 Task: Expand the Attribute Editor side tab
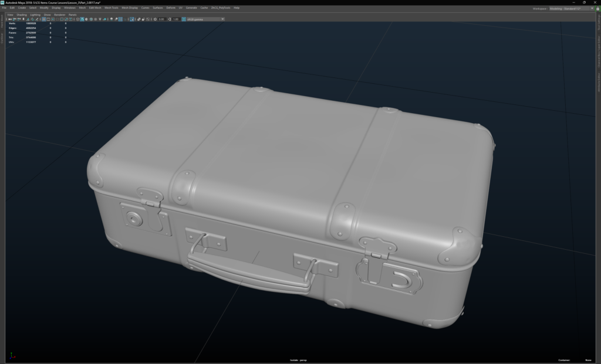tap(599, 82)
